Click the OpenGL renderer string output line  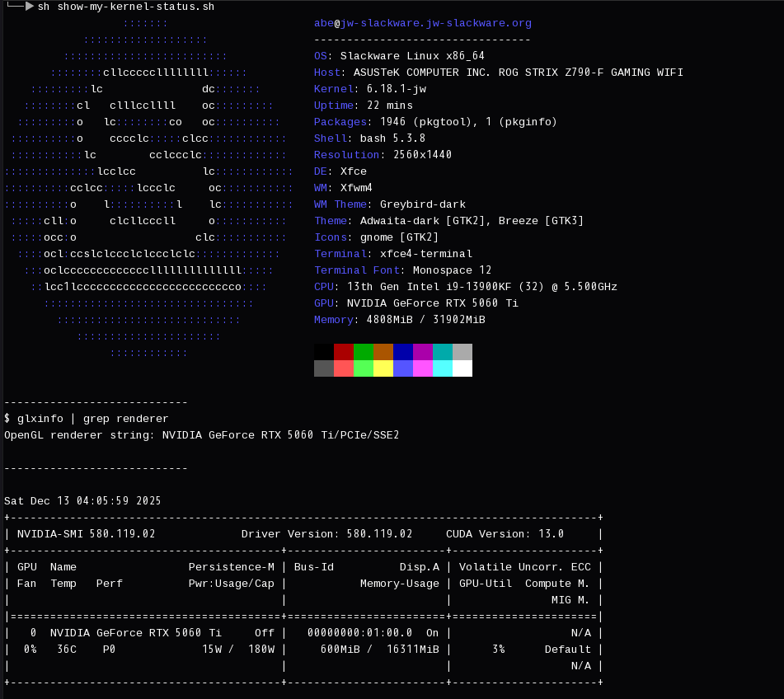(x=201, y=435)
